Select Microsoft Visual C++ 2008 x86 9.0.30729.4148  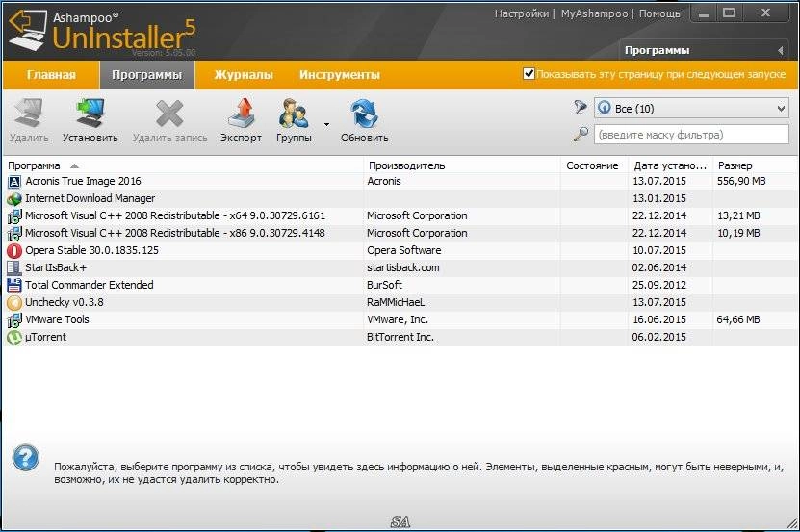click(x=400, y=233)
